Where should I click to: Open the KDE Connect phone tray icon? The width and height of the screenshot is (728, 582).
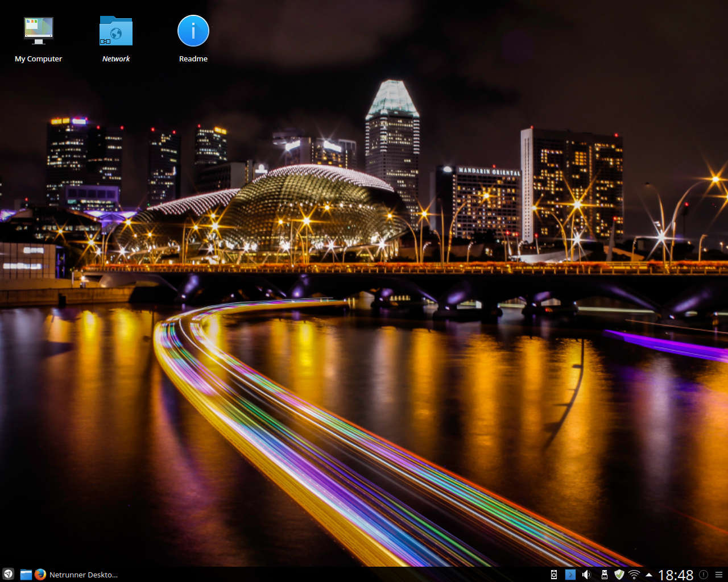[554, 575]
